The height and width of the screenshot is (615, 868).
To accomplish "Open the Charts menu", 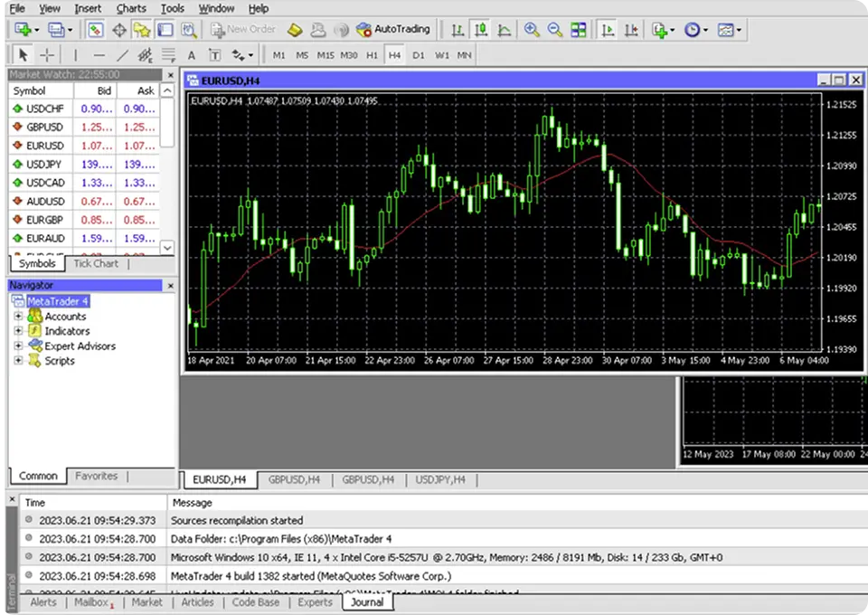I will pyautogui.click(x=131, y=8).
